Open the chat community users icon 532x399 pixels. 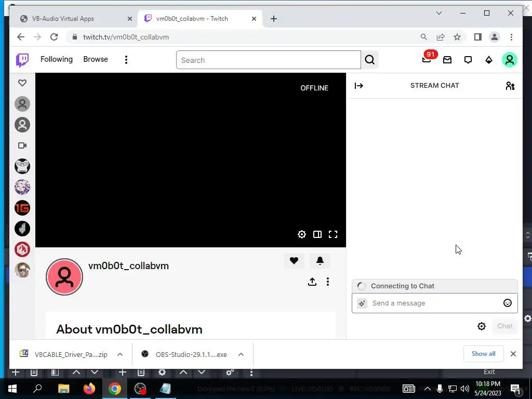tap(510, 86)
